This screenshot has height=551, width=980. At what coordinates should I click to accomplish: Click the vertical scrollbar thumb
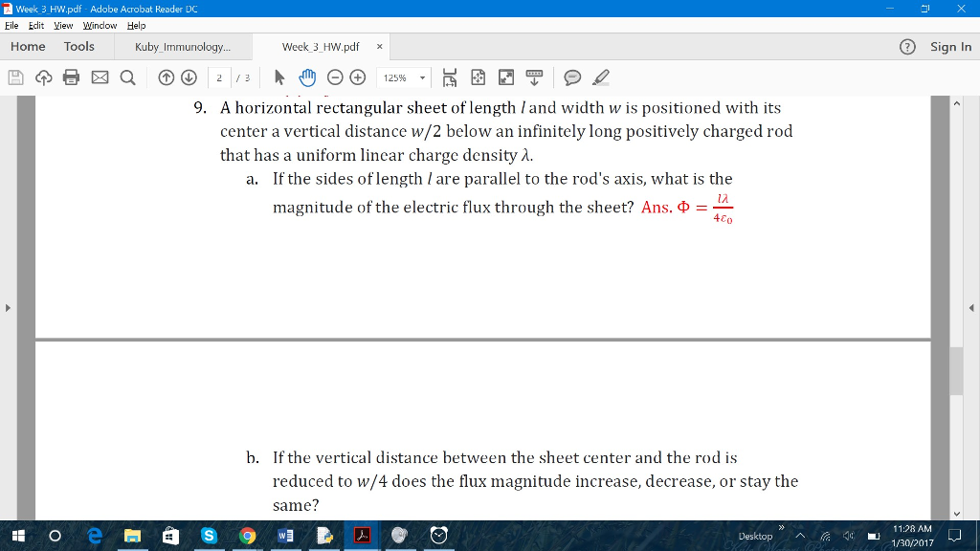pos(956,370)
